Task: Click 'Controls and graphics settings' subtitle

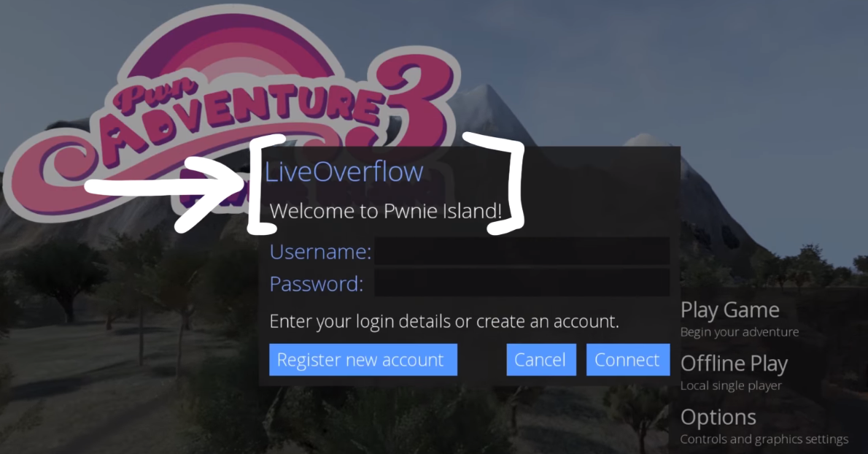Action: point(764,439)
